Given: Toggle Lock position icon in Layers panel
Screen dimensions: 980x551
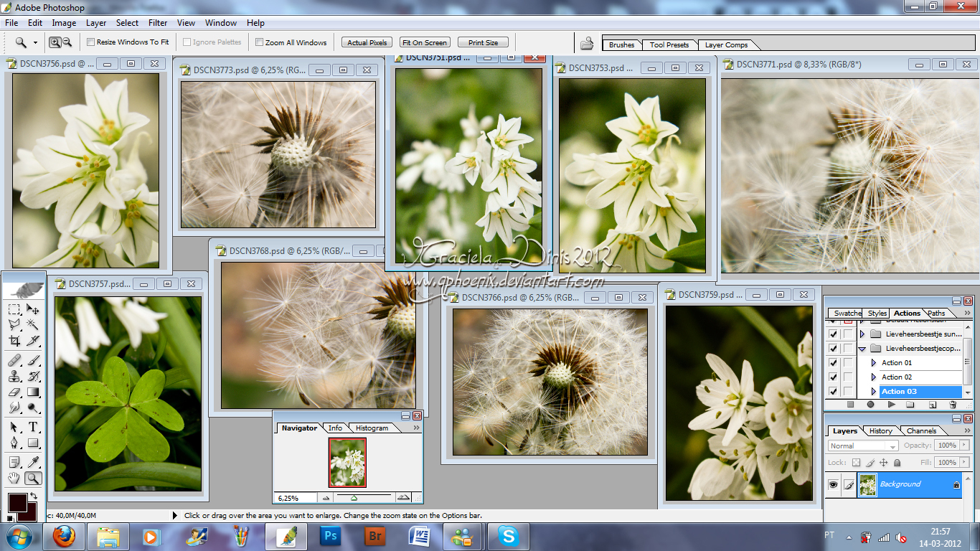Looking at the screenshot, I should click(884, 463).
